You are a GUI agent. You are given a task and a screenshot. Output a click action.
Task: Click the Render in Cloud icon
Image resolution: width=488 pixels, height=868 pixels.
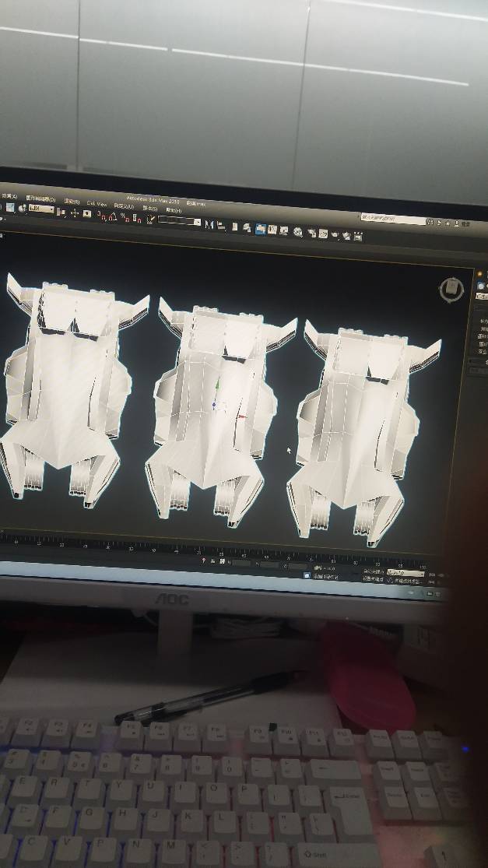point(346,236)
